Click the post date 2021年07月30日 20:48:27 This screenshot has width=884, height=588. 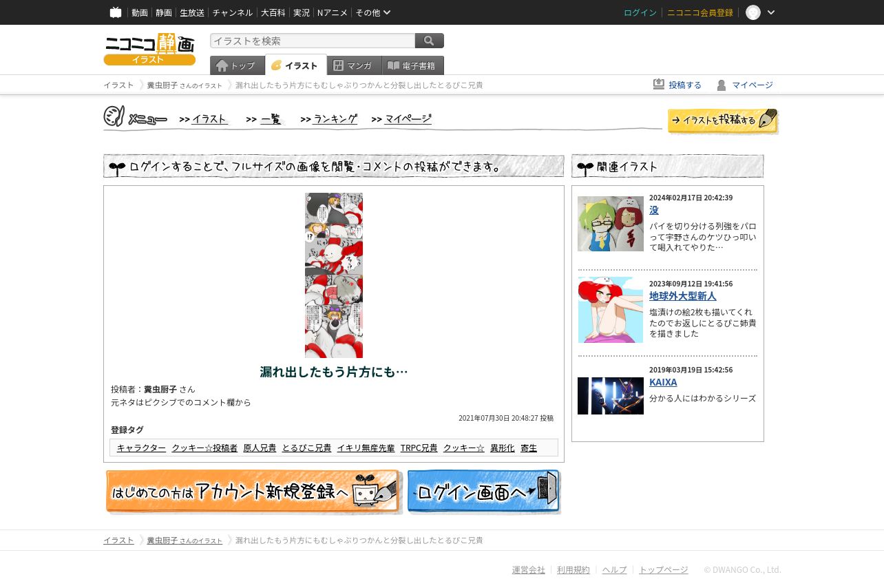[x=498, y=418]
